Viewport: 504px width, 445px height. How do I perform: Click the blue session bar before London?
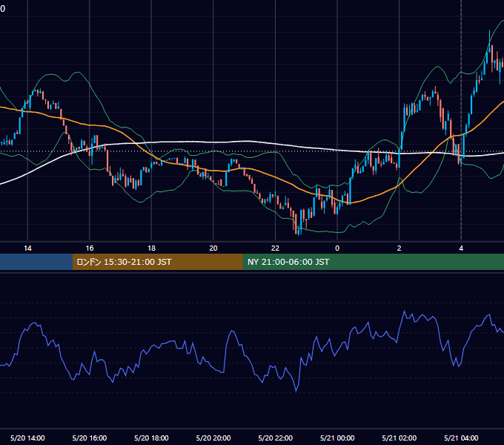36,262
